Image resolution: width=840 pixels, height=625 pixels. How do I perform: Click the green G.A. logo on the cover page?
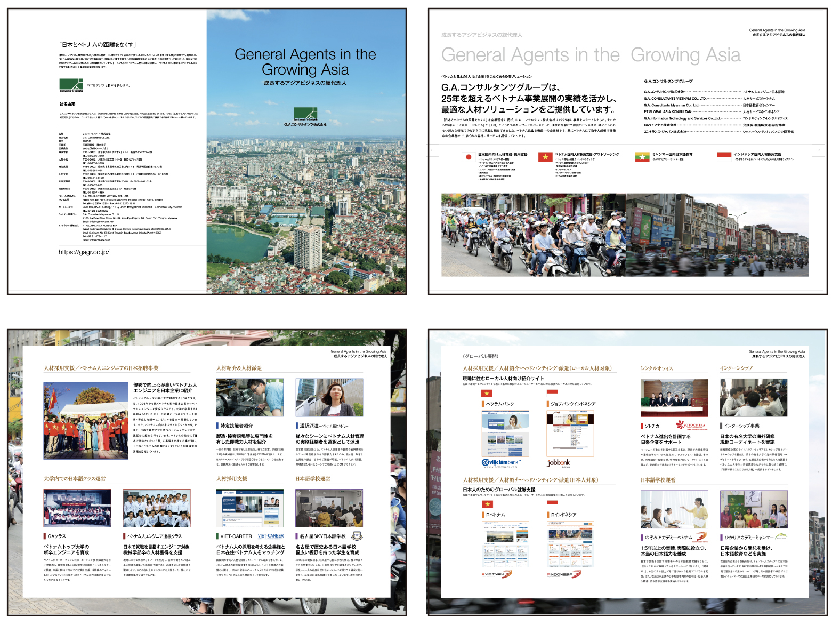[305, 114]
